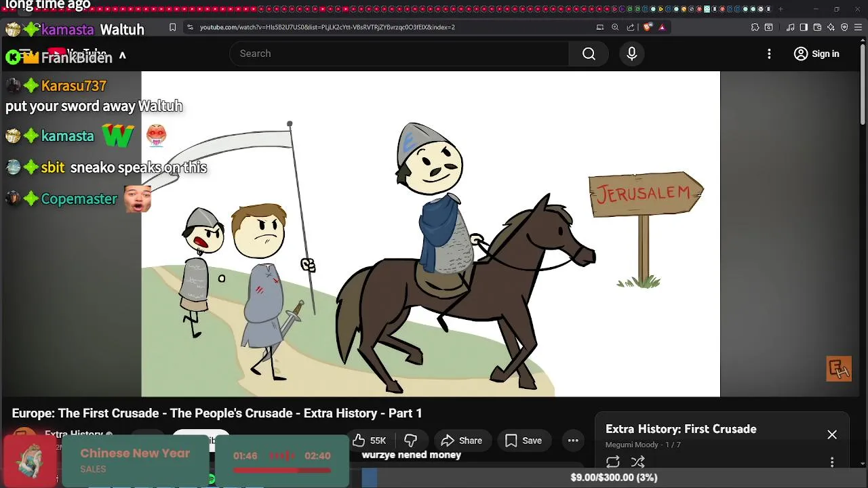
Task: Open a new tab with the plus button
Action: click(781, 9)
